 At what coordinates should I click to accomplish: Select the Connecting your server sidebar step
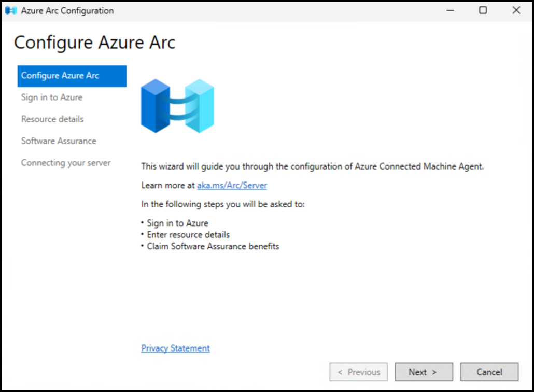pos(66,163)
